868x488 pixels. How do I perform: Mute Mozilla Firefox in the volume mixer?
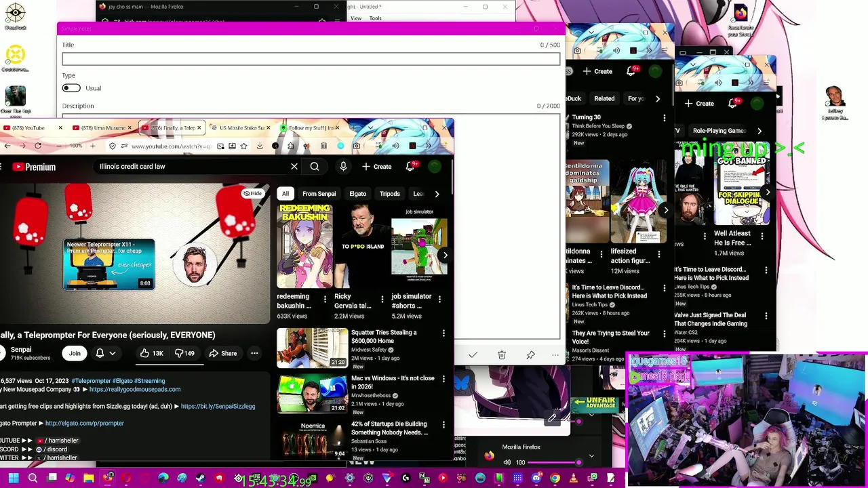click(x=507, y=462)
